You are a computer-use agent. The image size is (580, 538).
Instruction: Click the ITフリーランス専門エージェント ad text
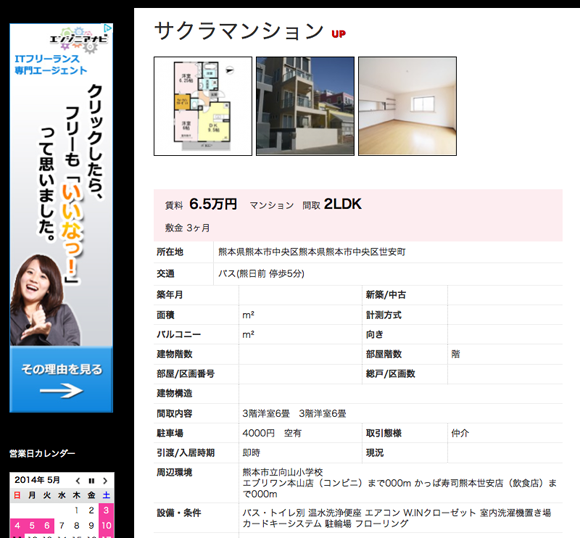click(51, 64)
